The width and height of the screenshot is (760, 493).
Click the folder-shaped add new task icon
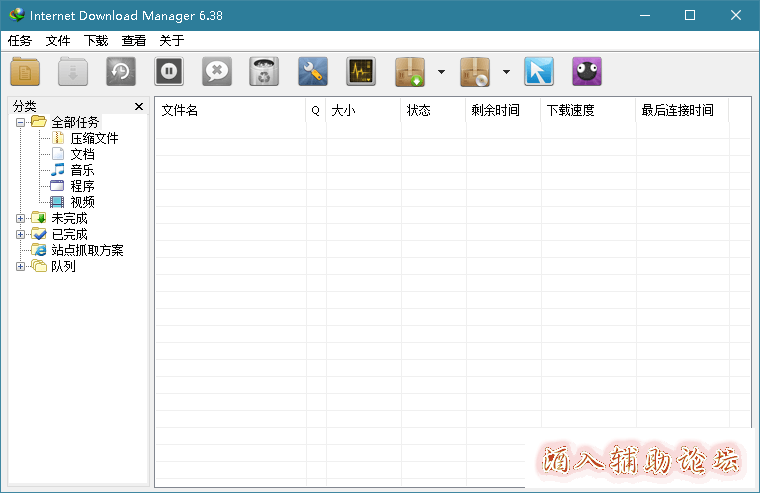25,72
